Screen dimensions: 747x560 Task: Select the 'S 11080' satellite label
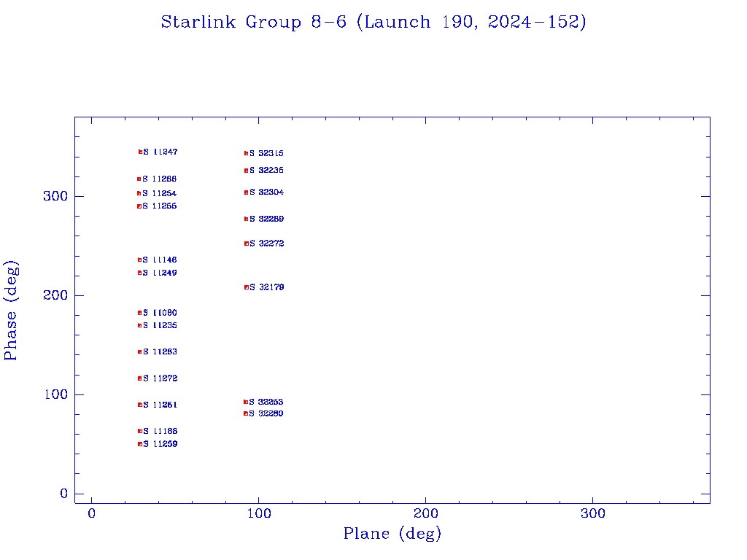pos(160,313)
